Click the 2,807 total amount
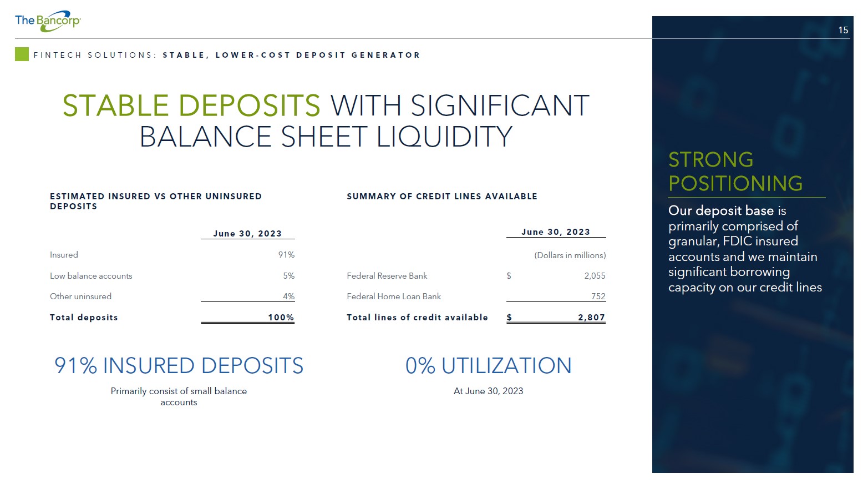 click(x=591, y=318)
